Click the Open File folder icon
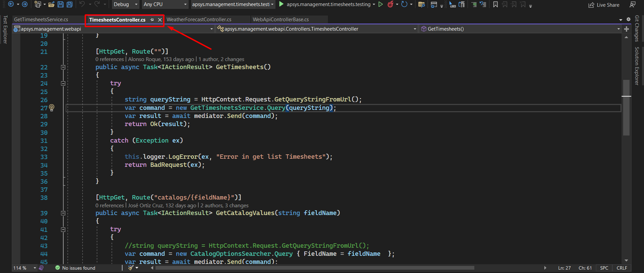The width and height of the screenshot is (644, 273). click(52, 4)
